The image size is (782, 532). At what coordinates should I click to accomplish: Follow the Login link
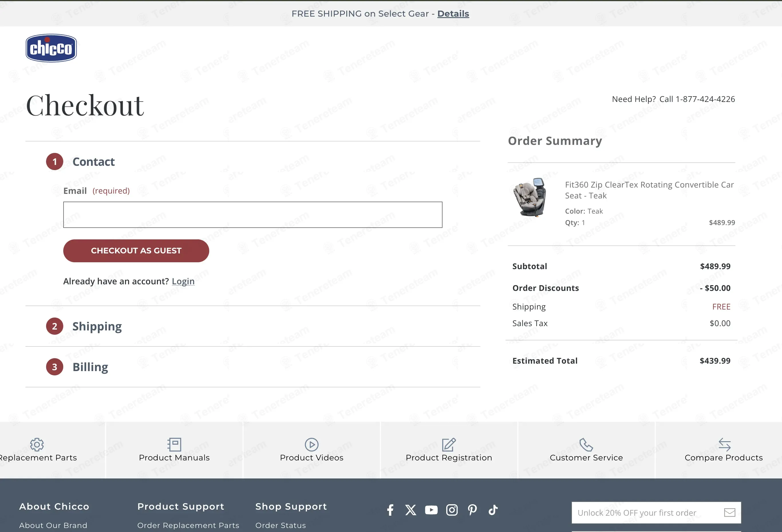[183, 281]
